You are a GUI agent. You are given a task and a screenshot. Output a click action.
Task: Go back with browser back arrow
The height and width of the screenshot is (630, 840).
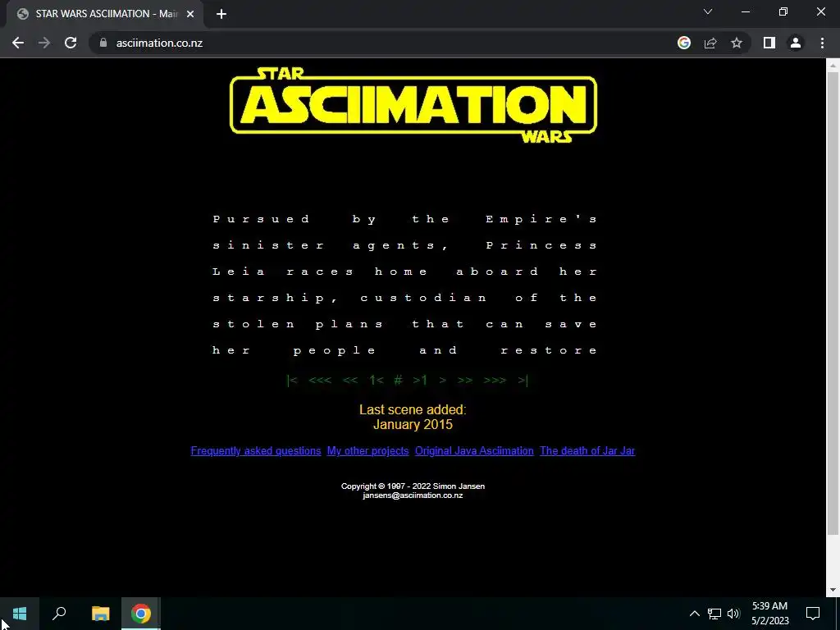coord(18,43)
